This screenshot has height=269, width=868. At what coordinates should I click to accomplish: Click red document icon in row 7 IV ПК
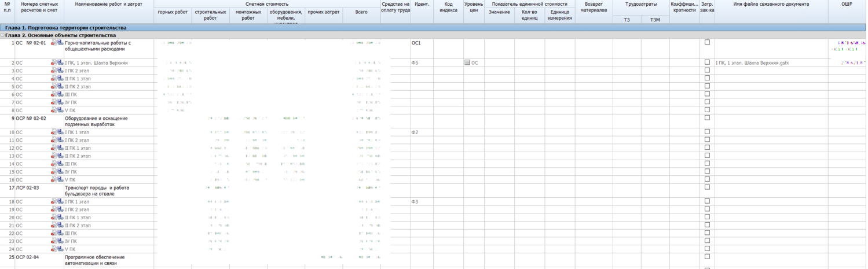(x=54, y=102)
